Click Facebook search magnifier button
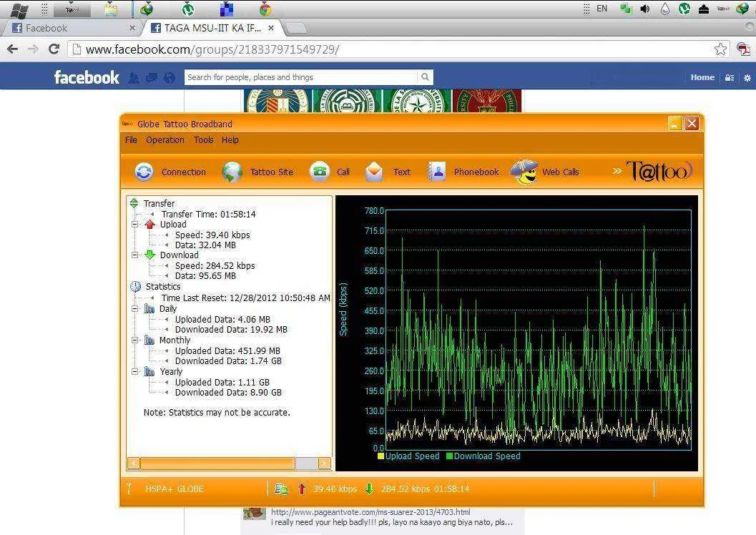Screen dimensions: 756x535 tap(425, 77)
